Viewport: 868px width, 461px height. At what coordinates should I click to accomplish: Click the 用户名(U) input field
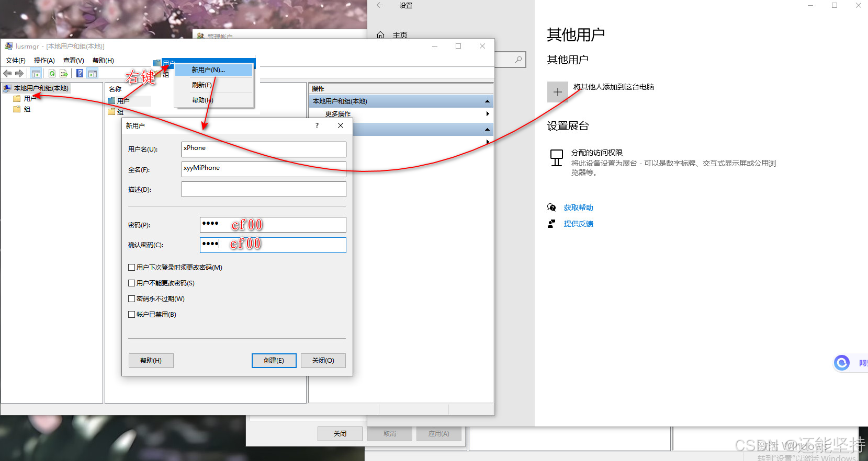(x=264, y=149)
